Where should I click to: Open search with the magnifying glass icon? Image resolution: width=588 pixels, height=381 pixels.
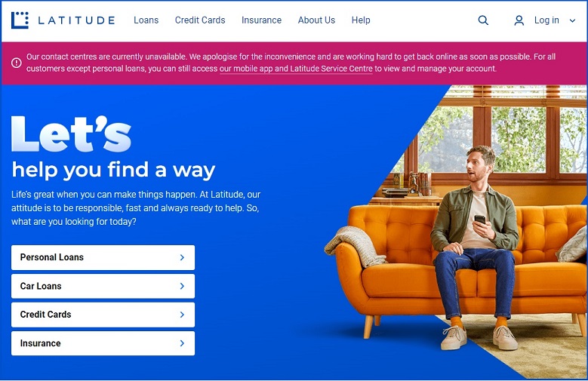[x=483, y=20]
